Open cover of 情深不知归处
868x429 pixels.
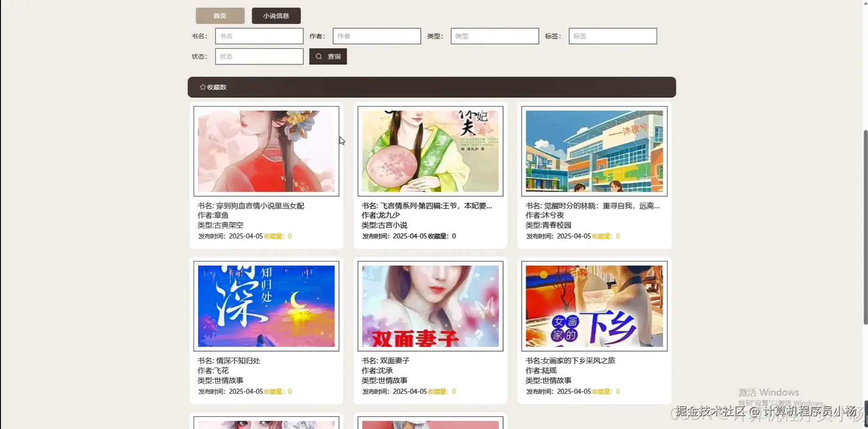click(266, 306)
